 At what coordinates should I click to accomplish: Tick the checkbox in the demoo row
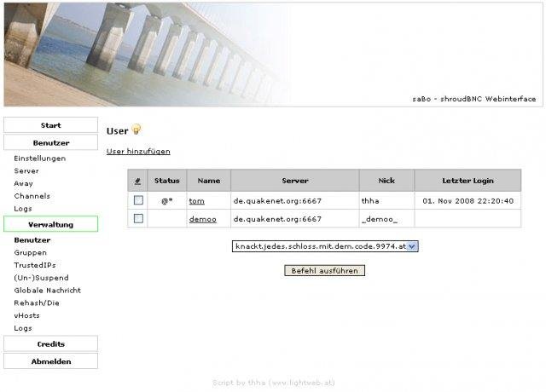138,218
